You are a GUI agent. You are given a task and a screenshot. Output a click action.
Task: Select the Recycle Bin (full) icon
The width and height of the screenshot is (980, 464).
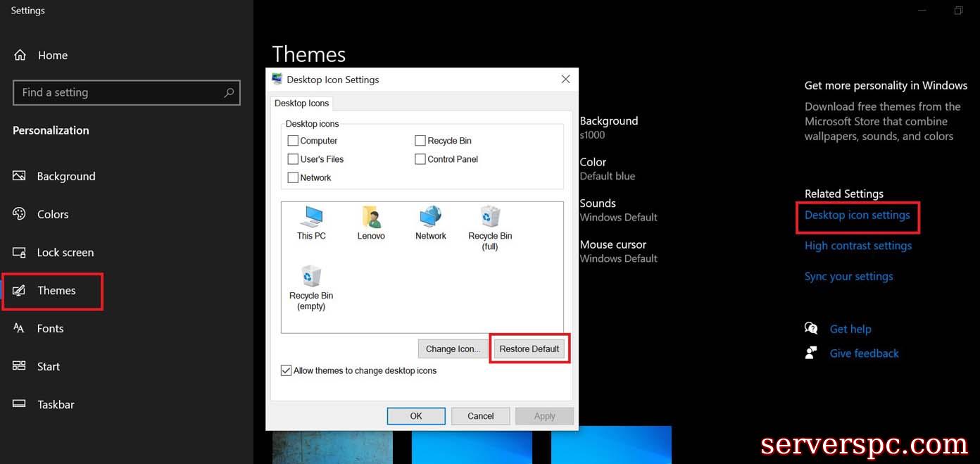pos(490,218)
